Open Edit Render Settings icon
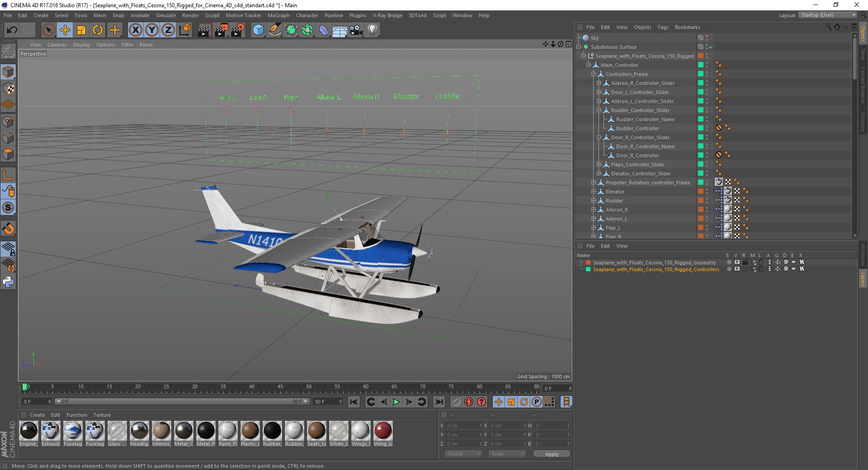 pyautogui.click(x=238, y=30)
